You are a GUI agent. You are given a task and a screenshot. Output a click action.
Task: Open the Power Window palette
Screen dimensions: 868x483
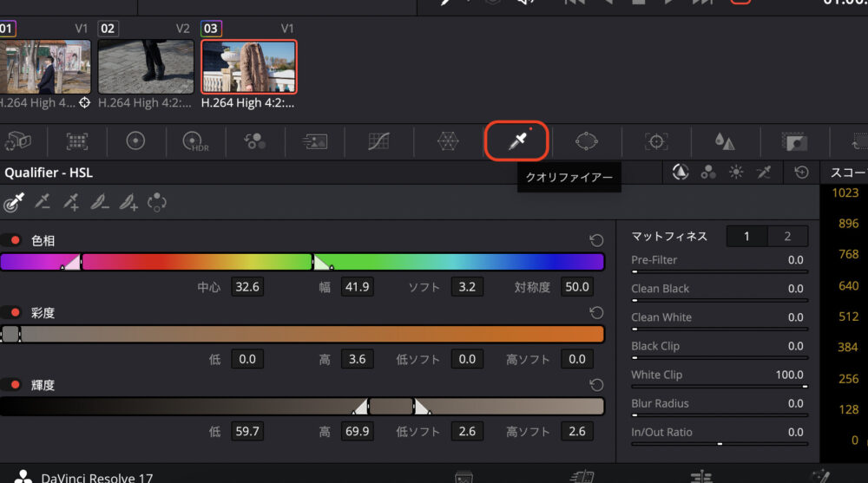(x=587, y=141)
